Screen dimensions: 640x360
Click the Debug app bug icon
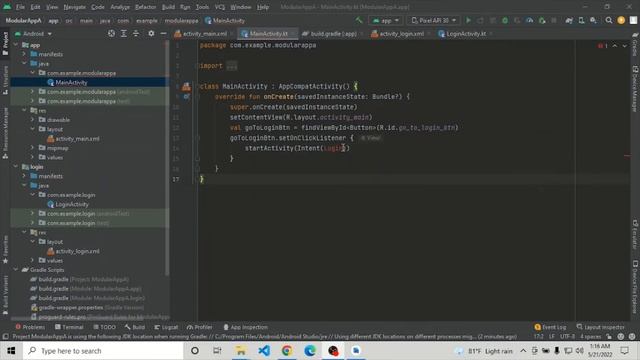coord(505,20)
